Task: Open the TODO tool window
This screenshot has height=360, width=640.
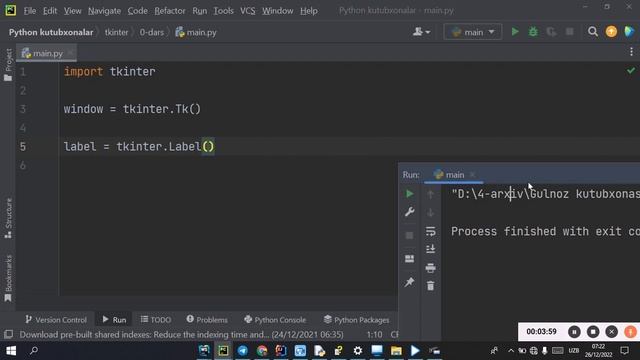Action: coord(156,320)
